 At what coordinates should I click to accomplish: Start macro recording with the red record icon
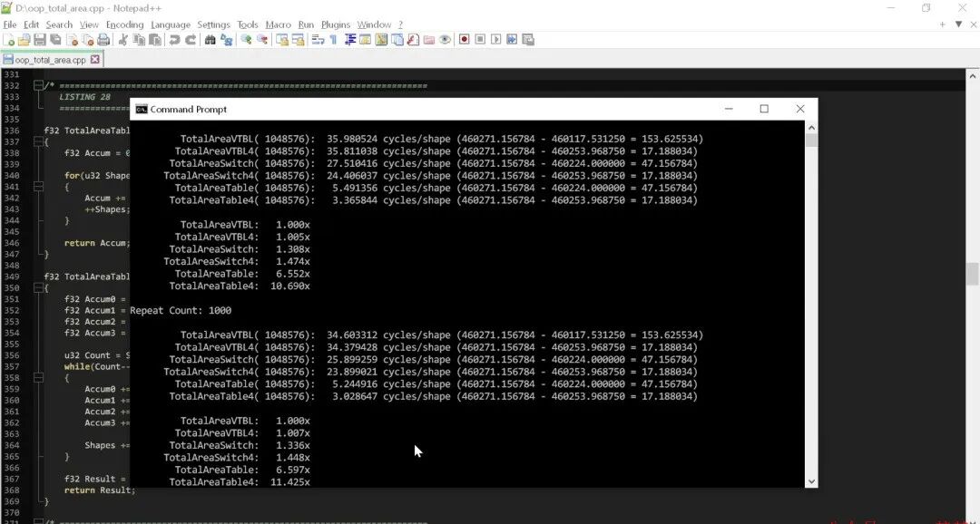coord(465,39)
